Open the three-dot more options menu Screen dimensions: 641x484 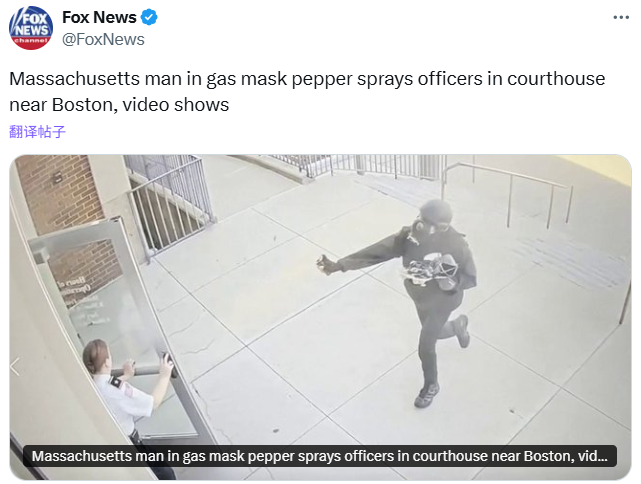coord(621,17)
